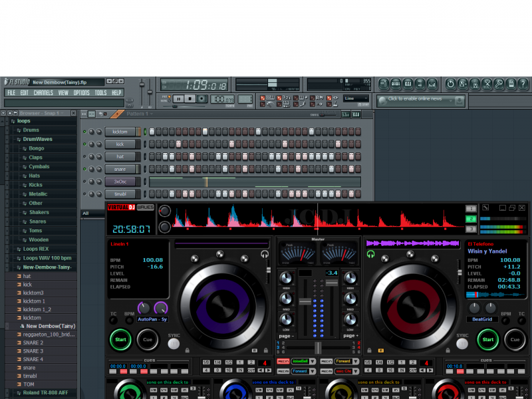Toggle the browser view toolbar icon
The height and width of the screenshot is (399, 532).
point(420,84)
